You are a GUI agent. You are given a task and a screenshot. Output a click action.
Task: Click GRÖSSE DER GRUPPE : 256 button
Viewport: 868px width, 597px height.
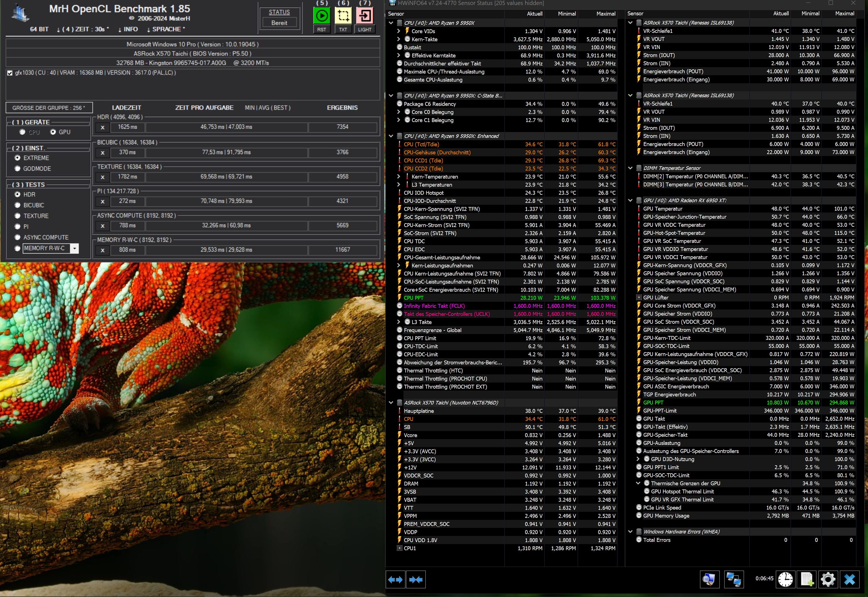[49, 108]
